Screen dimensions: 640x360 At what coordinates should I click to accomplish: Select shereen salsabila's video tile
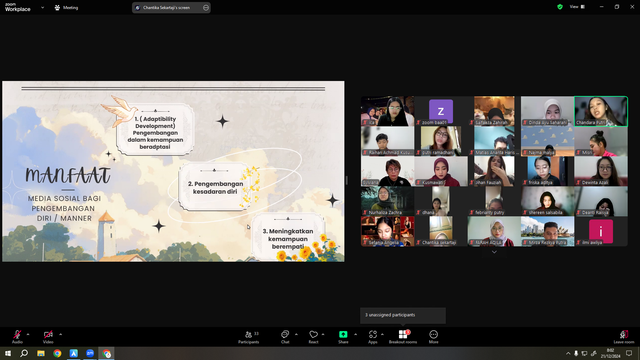pyautogui.click(x=547, y=201)
